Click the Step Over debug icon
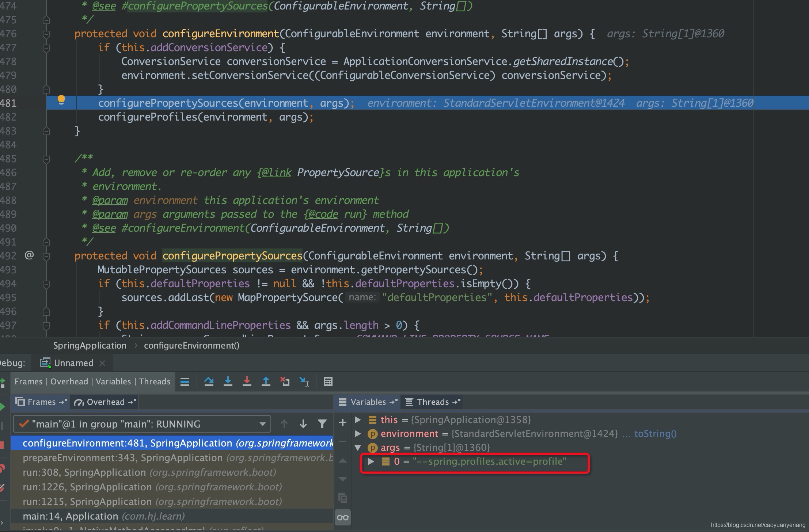Image resolution: width=809 pixels, height=532 pixels. tap(209, 381)
